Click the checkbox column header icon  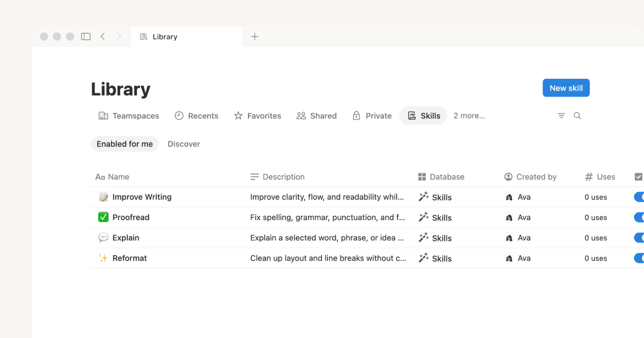click(x=639, y=177)
